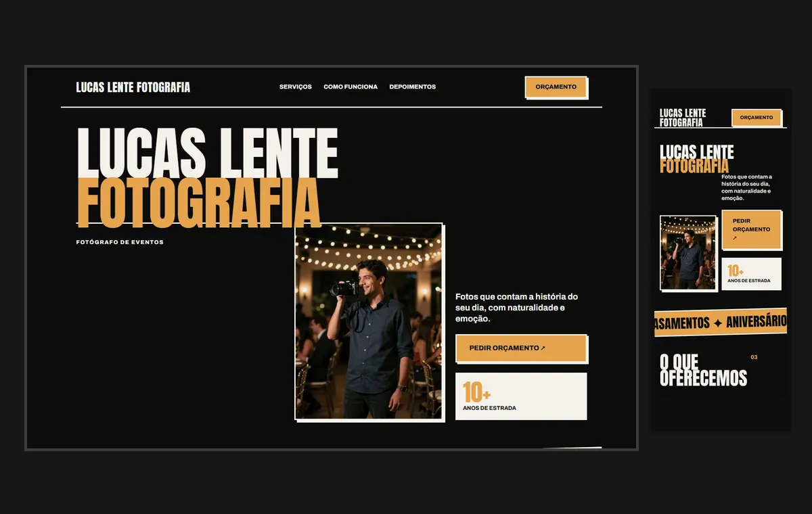Click the desktop header Orçamento button

tap(556, 87)
